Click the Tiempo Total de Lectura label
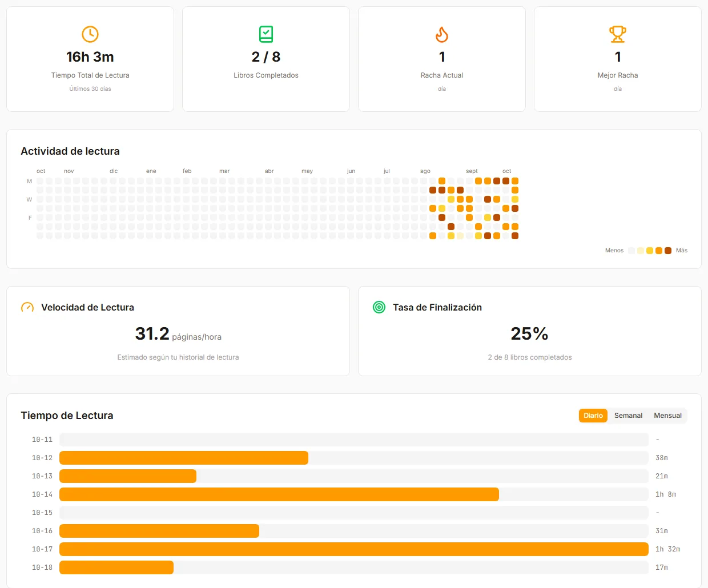 [90, 75]
